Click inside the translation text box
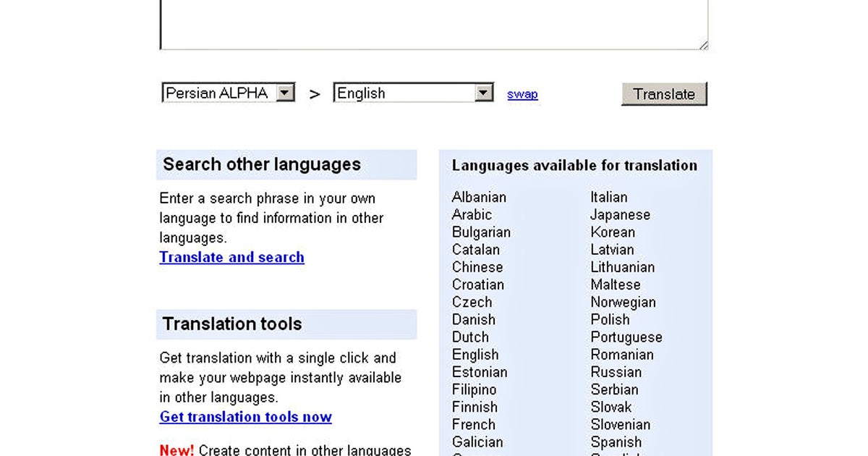Viewport: 868px width, 456px height. pos(434,22)
